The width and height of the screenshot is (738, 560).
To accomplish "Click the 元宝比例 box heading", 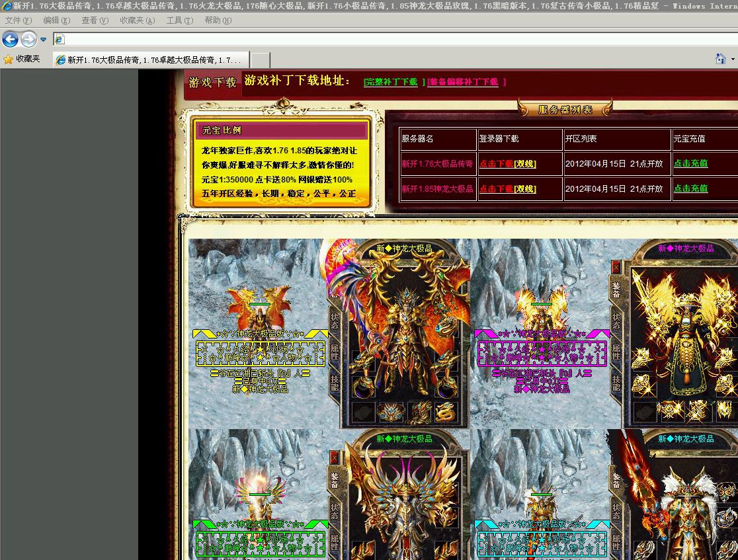I will pos(222,130).
